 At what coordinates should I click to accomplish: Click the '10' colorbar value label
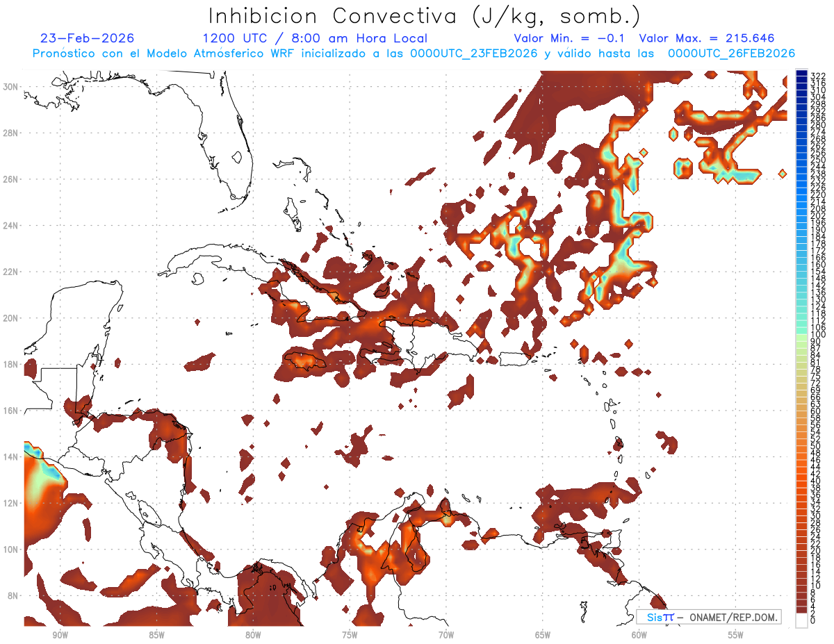(x=816, y=586)
